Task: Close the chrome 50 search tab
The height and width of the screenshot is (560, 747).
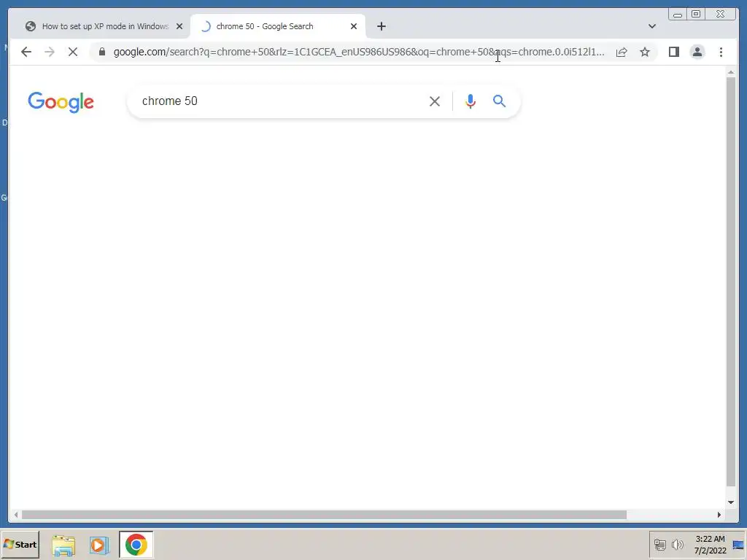Action: [354, 26]
